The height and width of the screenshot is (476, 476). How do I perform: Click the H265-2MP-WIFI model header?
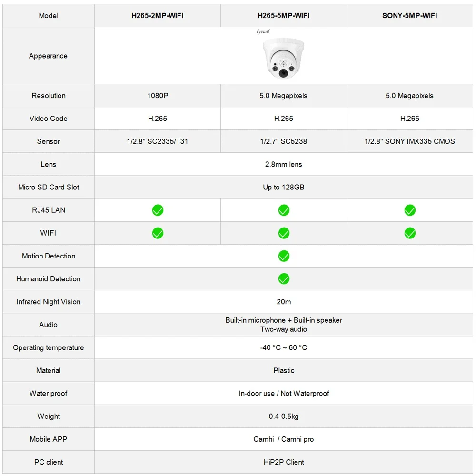(x=158, y=16)
